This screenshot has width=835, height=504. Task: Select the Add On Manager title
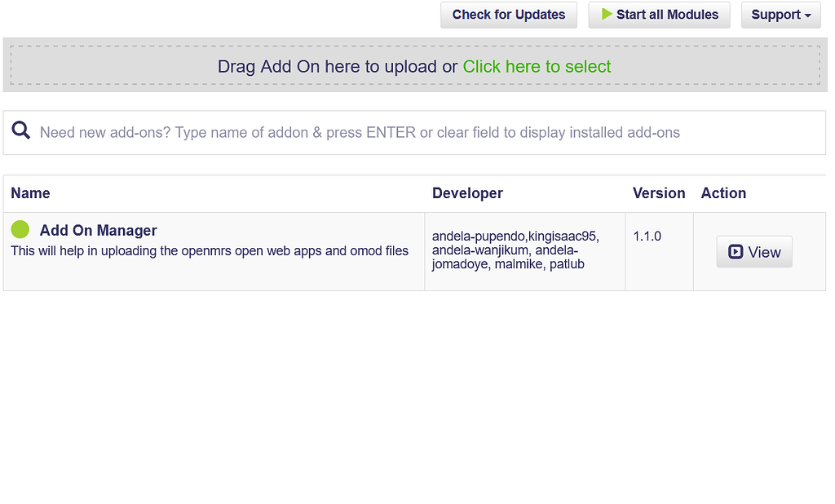[98, 231]
